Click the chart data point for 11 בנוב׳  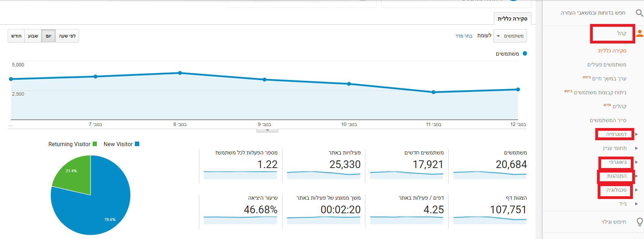coord(434,92)
